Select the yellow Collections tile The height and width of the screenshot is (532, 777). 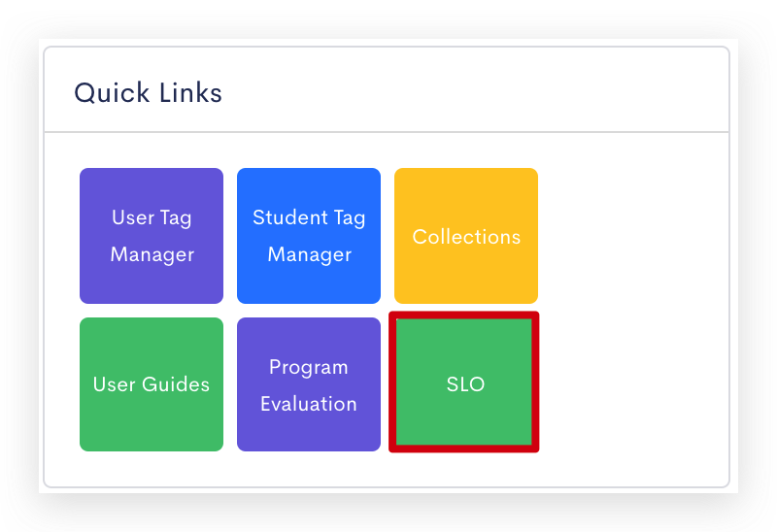[x=466, y=236]
